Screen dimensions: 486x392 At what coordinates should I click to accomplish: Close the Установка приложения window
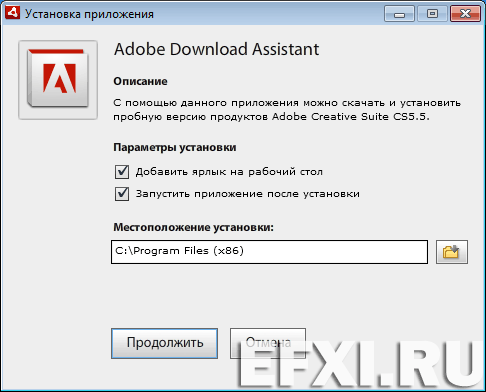465,14
